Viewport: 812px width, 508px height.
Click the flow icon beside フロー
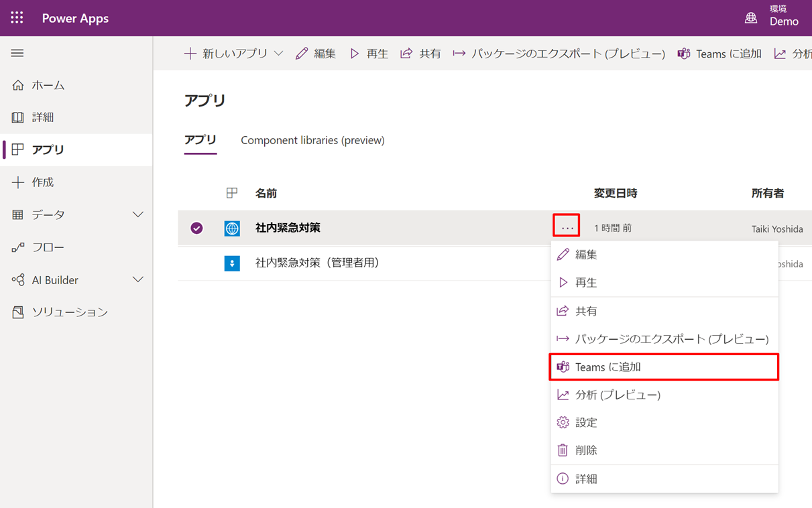[18, 247]
